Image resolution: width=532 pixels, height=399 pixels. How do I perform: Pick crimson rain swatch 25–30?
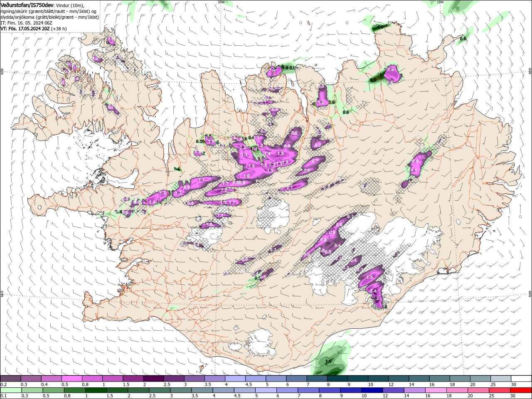point(499,390)
